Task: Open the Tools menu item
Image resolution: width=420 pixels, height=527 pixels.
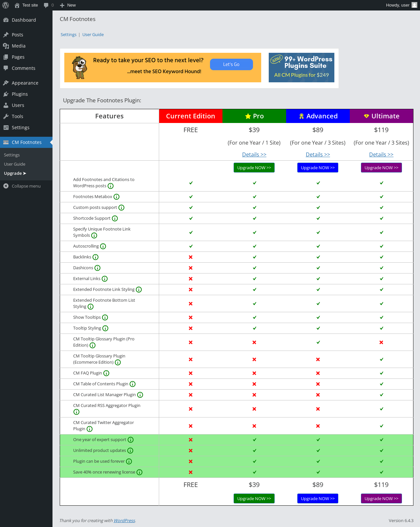Action: [26, 116]
